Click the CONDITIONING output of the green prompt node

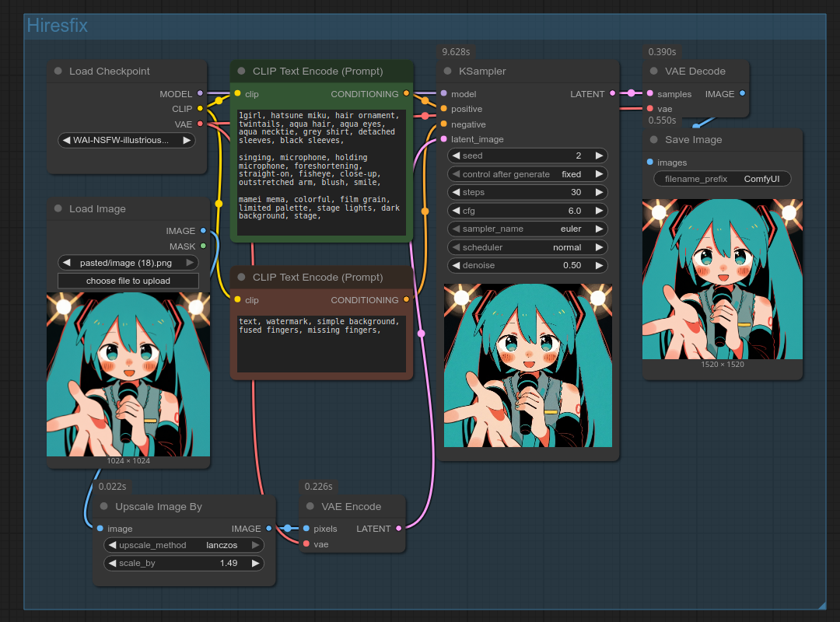coord(406,93)
